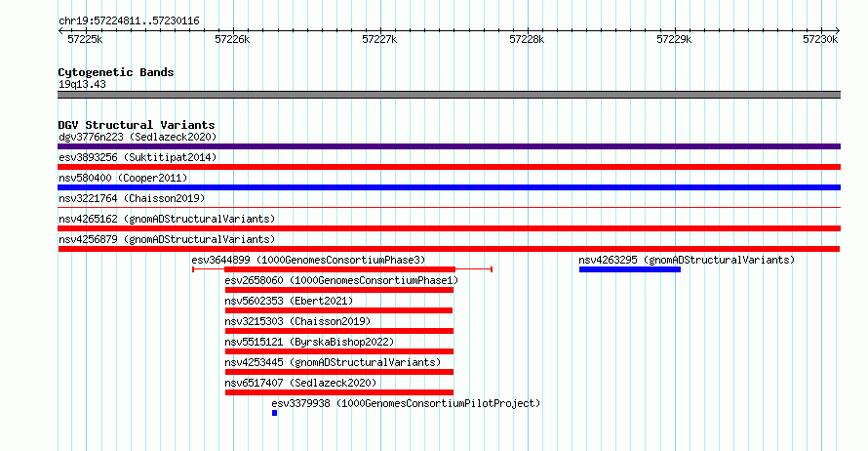Click the chr19:57224811..57230116 region label
Image resolution: width=868 pixels, height=451 pixels.
tap(129, 21)
